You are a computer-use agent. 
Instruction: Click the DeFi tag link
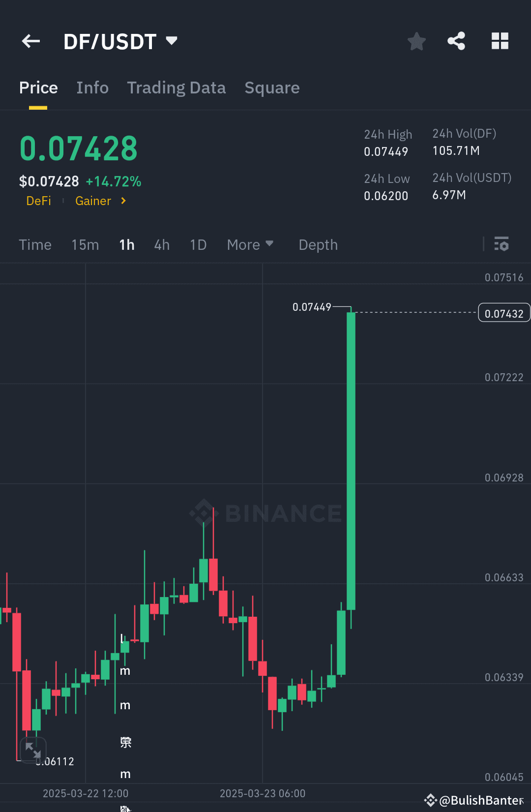pos(39,201)
